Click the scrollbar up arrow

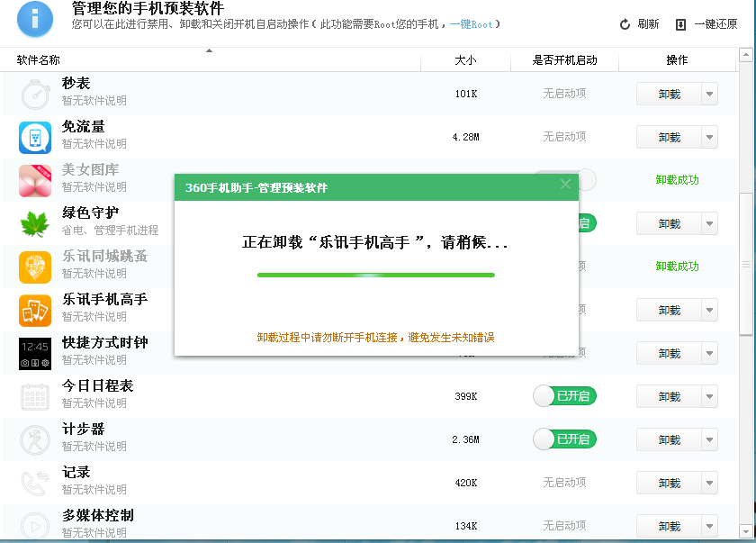746,55
